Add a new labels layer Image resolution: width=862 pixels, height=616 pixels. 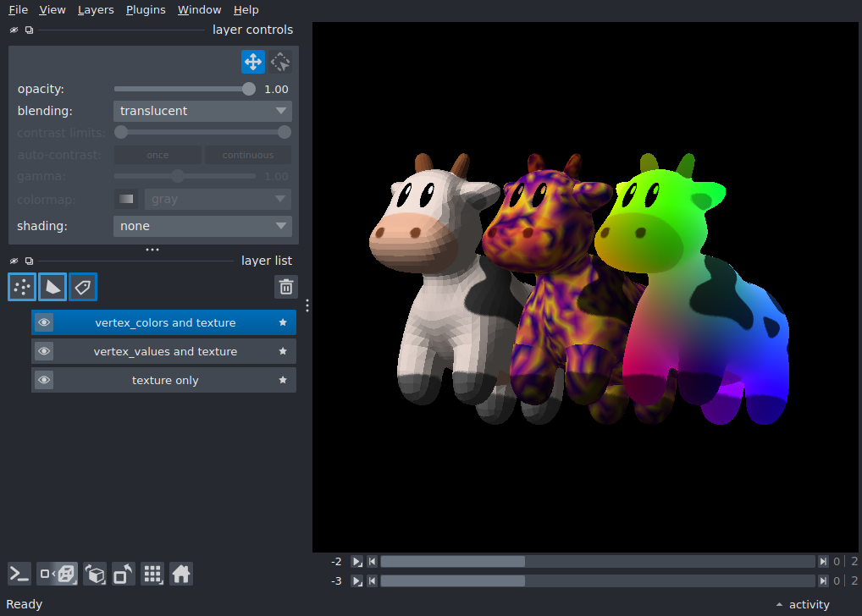point(83,287)
